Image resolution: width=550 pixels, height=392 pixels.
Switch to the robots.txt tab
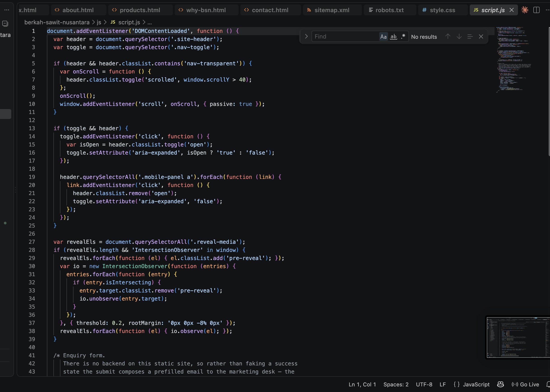coord(390,10)
